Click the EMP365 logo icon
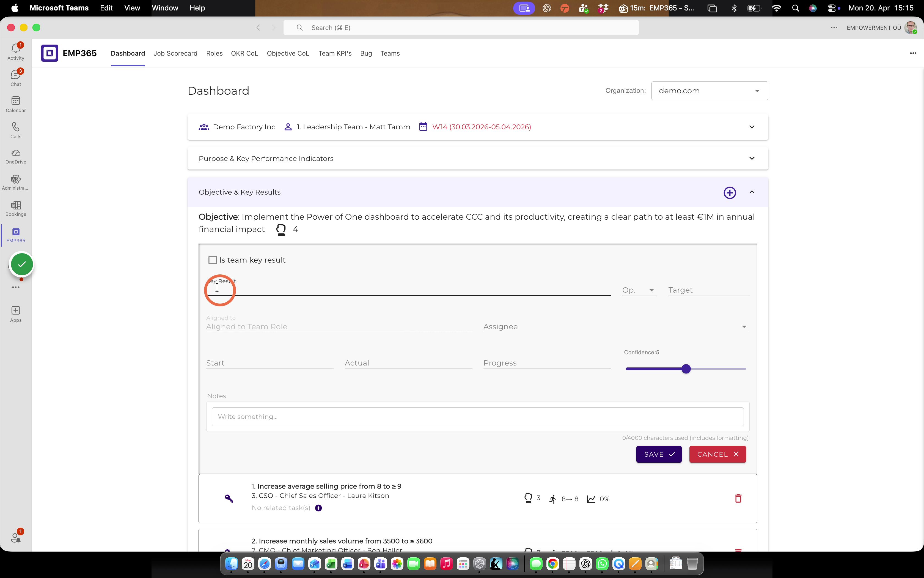This screenshot has width=924, height=578. pyautogui.click(x=50, y=53)
